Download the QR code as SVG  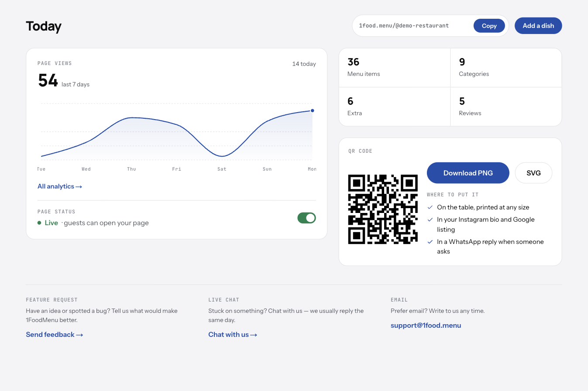(533, 173)
